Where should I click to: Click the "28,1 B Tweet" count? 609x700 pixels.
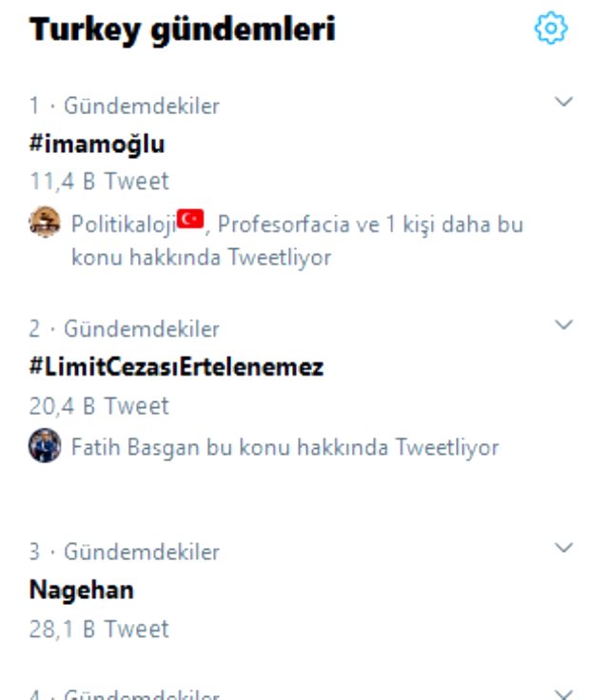point(98,629)
